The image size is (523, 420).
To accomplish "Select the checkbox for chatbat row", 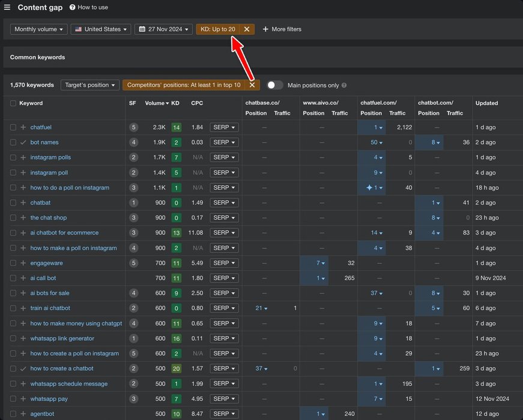I will pyautogui.click(x=13, y=203).
